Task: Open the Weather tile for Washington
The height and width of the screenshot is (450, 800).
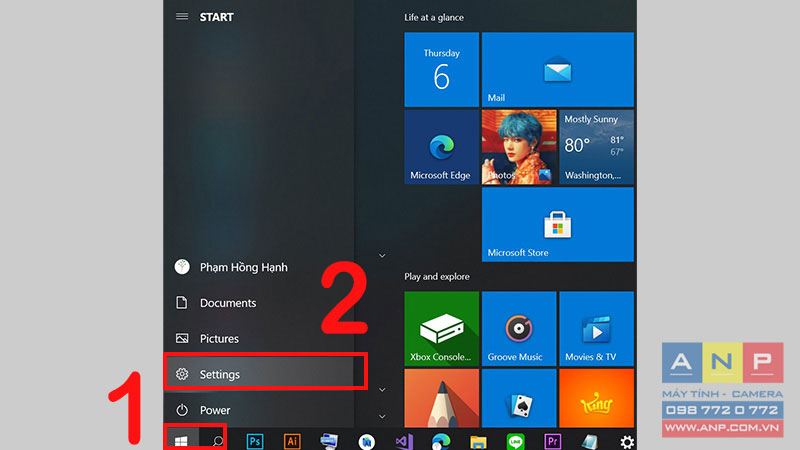Action: pos(596,147)
